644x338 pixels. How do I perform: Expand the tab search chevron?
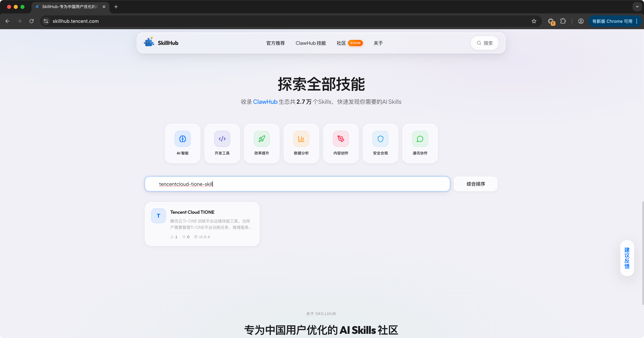tap(637, 7)
